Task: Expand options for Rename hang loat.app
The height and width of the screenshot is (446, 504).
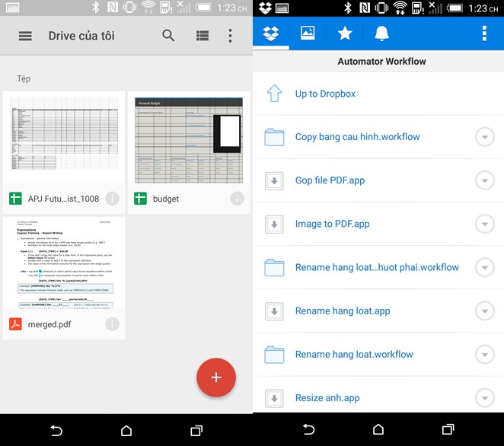Action: click(485, 311)
